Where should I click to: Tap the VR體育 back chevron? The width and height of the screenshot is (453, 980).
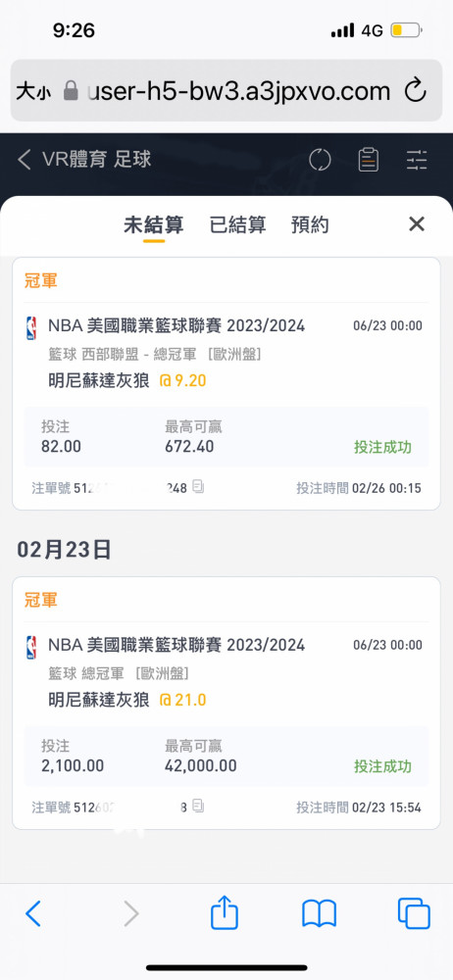pyautogui.click(x=24, y=160)
